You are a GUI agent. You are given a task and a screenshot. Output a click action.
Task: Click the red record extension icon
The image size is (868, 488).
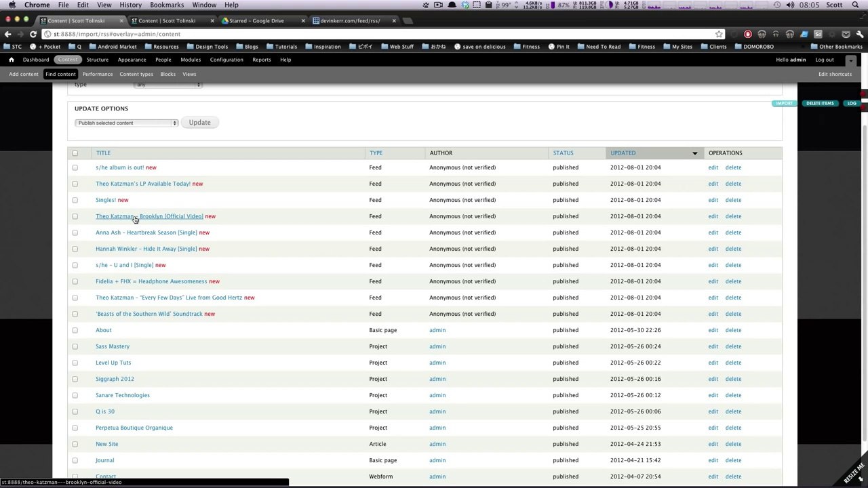tap(748, 34)
